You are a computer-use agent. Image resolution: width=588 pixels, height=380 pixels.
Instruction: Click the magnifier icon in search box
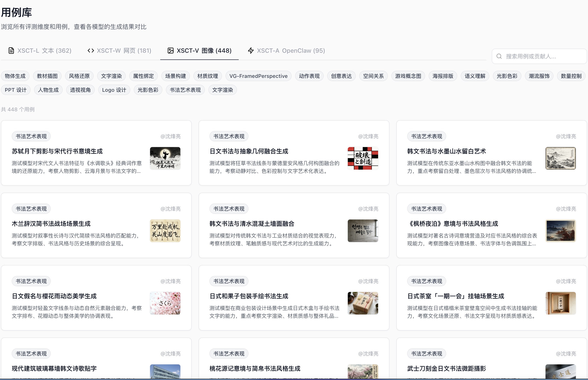[x=499, y=56]
